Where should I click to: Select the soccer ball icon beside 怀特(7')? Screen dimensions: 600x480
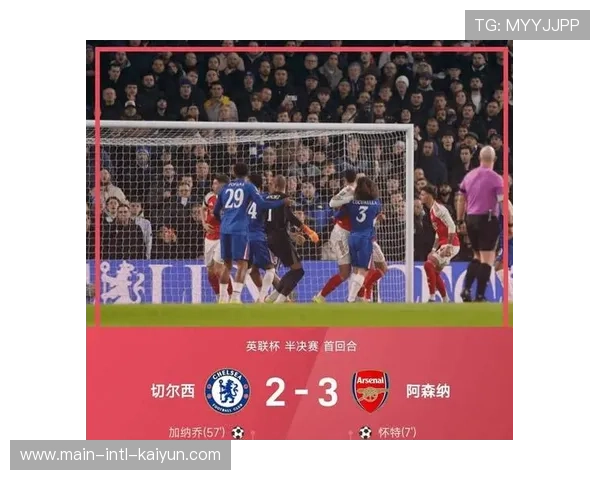pos(365,433)
